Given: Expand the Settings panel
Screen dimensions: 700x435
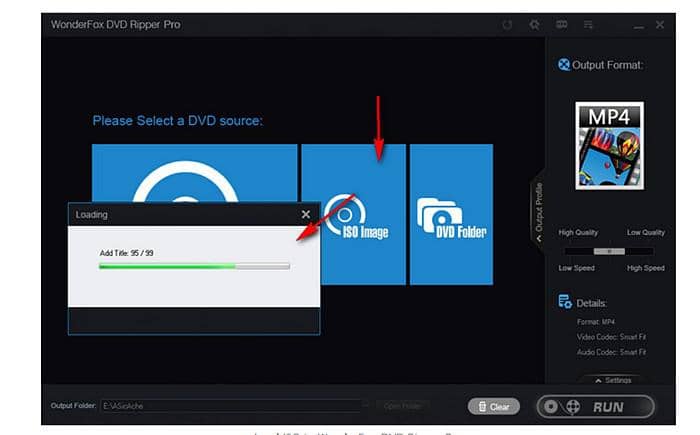Looking at the screenshot, I should pyautogui.click(x=613, y=380).
